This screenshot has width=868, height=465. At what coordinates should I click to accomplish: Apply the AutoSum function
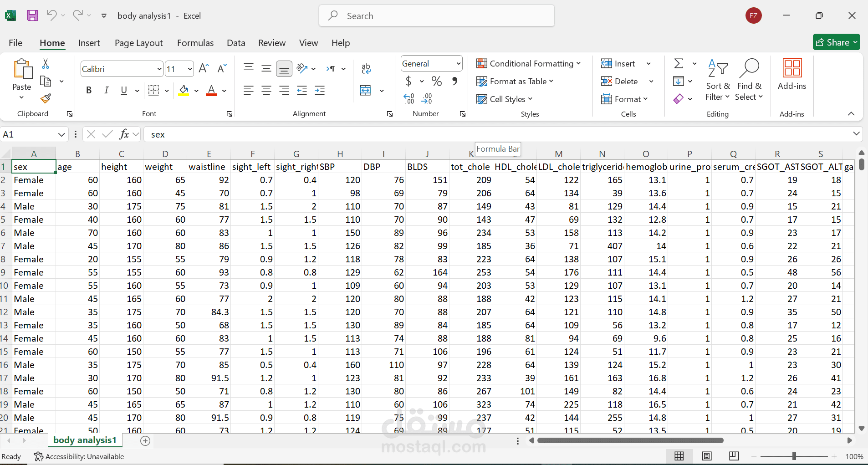pos(679,63)
